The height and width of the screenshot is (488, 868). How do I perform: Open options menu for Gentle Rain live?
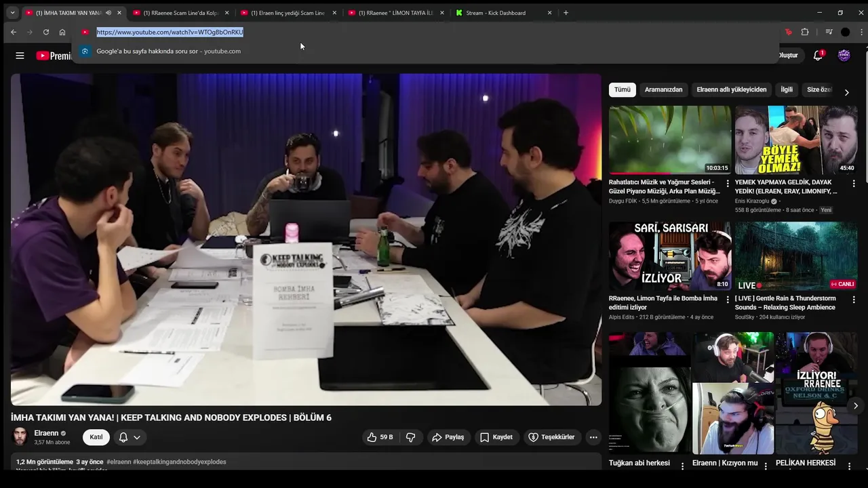854,300
